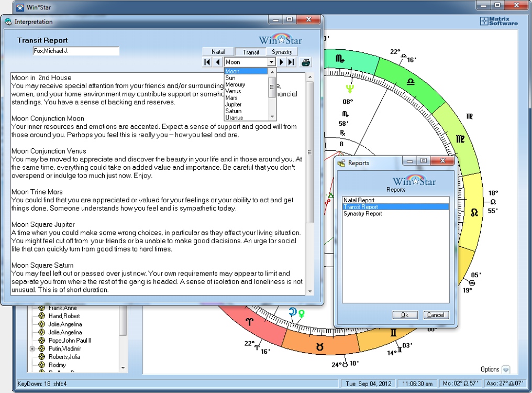Pick Saturn in the planet list
Viewport: 532px width, 393px height.
point(246,111)
